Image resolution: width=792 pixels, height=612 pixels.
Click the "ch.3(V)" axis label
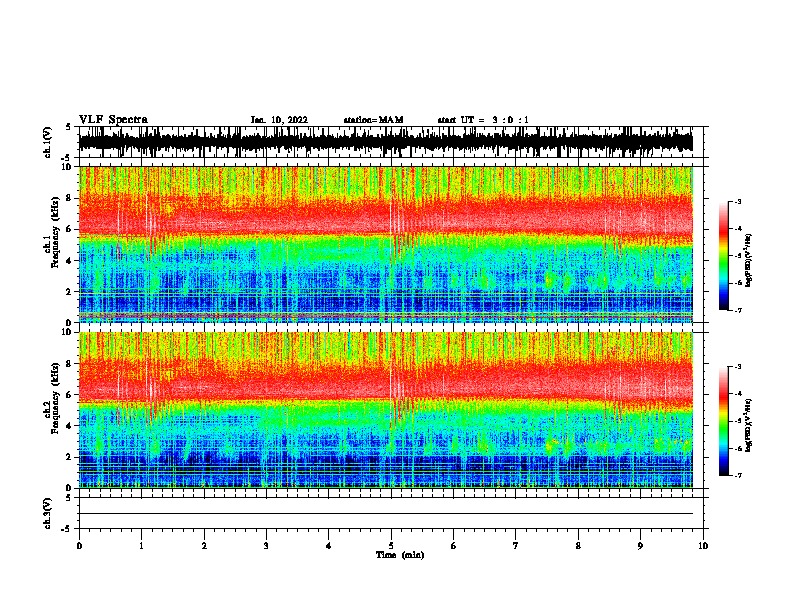[x=47, y=513]
